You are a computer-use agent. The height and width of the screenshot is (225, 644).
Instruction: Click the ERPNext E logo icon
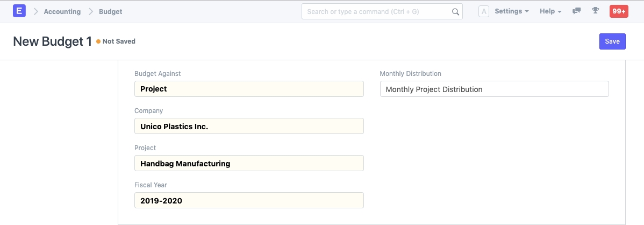tap(19, 11)
